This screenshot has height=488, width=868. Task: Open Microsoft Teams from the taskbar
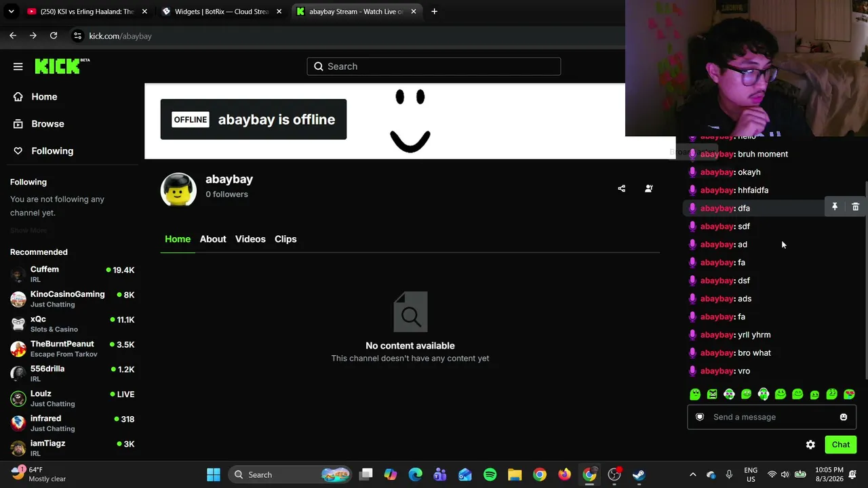point(440,474)
